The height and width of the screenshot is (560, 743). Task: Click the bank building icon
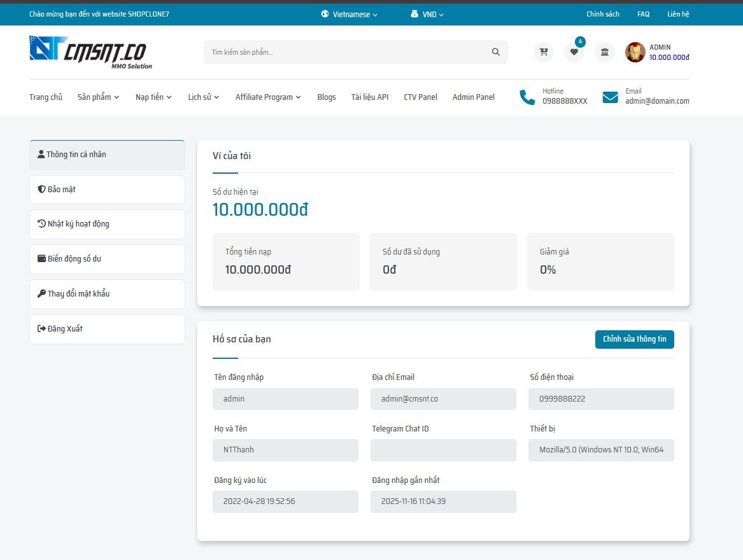click(604, 52)
